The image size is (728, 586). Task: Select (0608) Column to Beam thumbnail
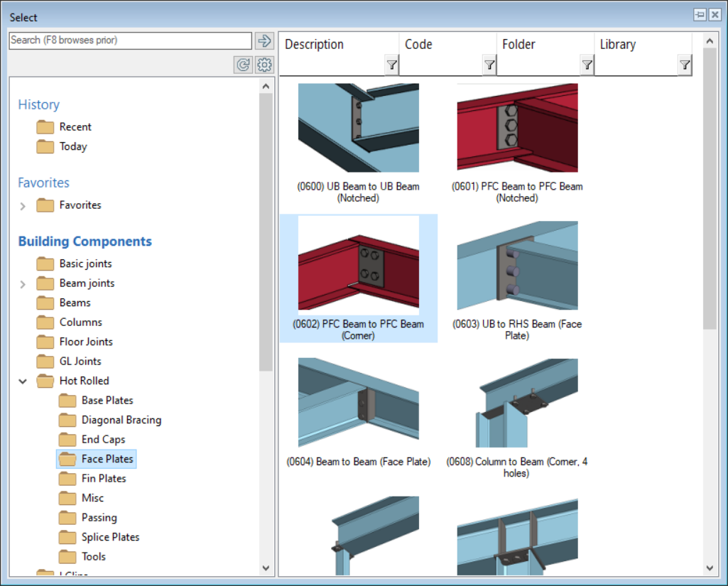coord(517,403)
